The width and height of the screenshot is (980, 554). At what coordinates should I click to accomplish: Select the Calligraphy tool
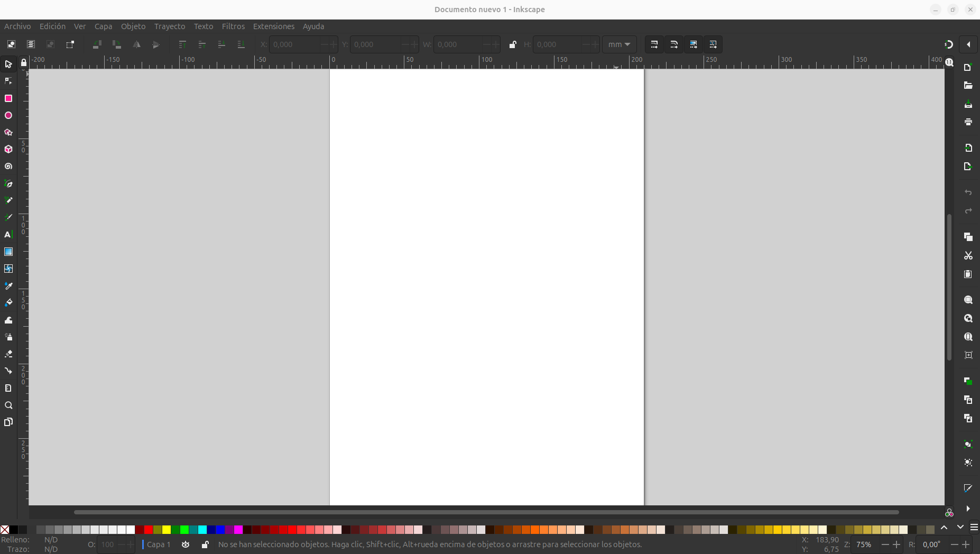point(8,217)
